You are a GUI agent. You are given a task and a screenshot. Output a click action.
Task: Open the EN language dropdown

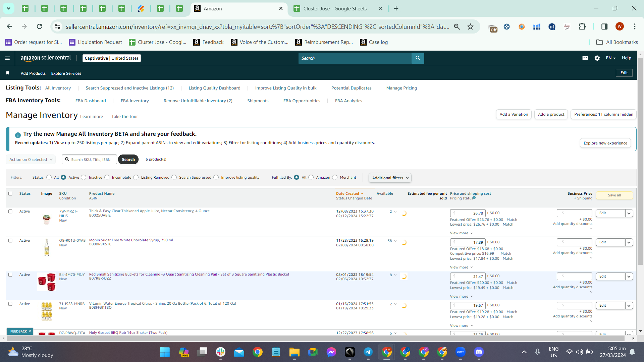611,58
